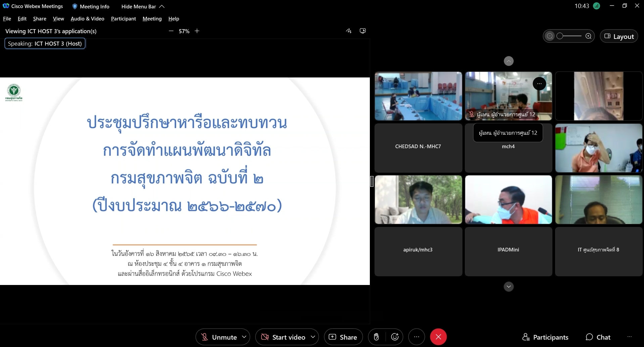Click the raise hand icon
Screen dimensions: 644x347
point(376,337)
